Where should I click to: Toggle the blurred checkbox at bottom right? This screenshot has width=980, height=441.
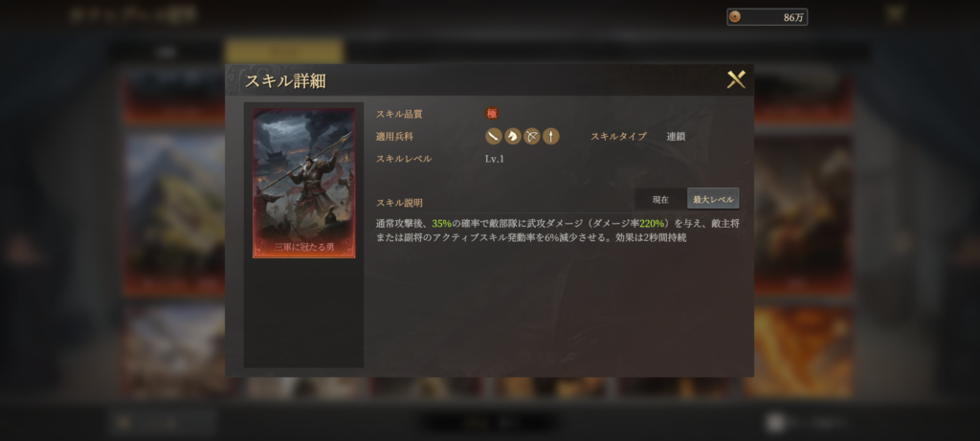point(775,423)
